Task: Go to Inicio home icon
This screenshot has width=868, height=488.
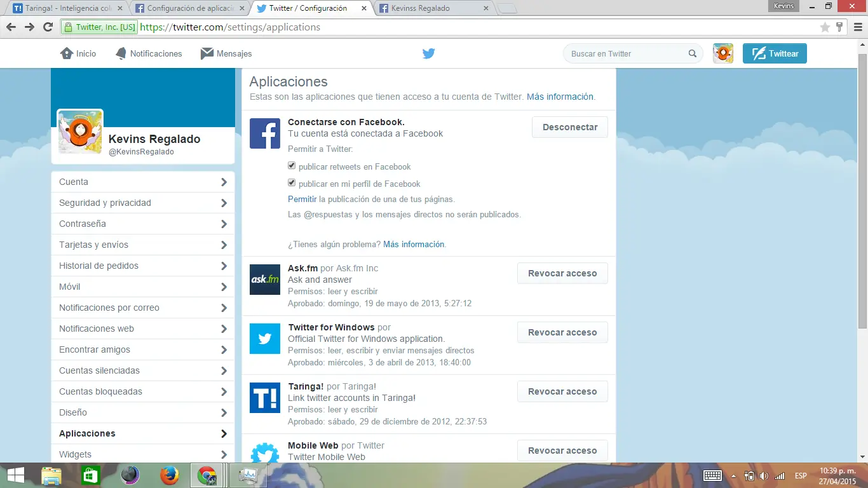Action: [67, 53]
